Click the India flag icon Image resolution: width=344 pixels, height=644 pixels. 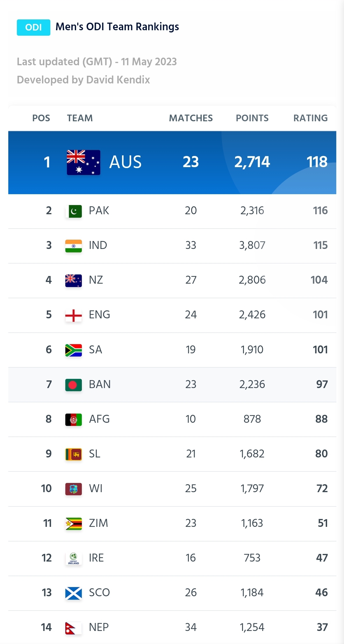(x=74, y=246)
